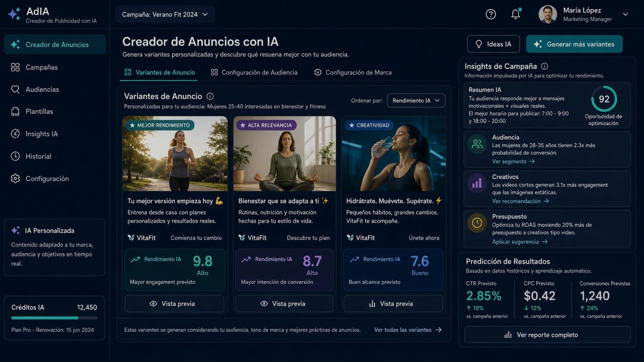Click Ver reporte completo button
The image size is (644, 362).
pos(547,335)
